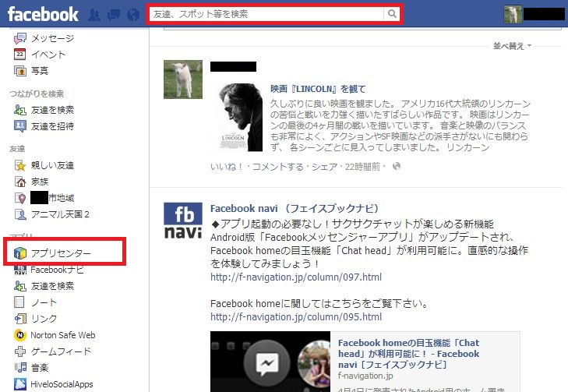Open the 並べ替え sort dropdown
Screen dimensions: 568x392
(x=512, y=46)
